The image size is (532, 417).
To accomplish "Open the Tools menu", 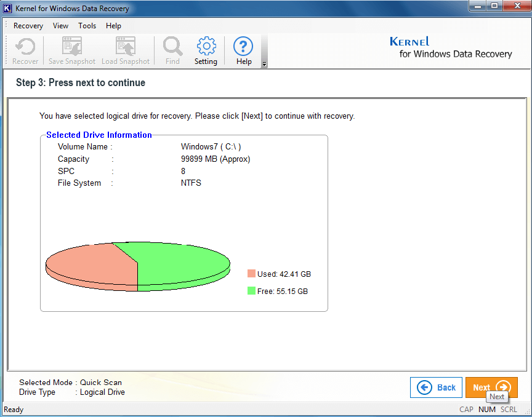I will pyautogui.click(x=87, y=26).
